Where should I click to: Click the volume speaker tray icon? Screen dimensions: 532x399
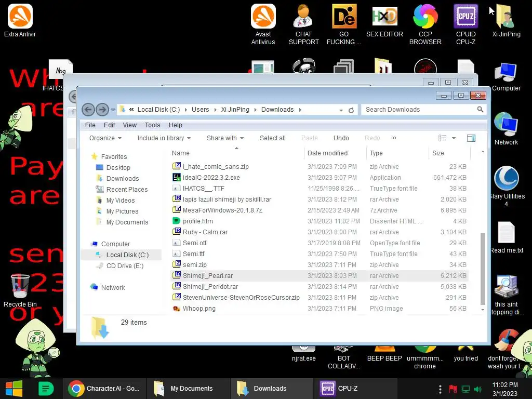[x=477, y=389]
